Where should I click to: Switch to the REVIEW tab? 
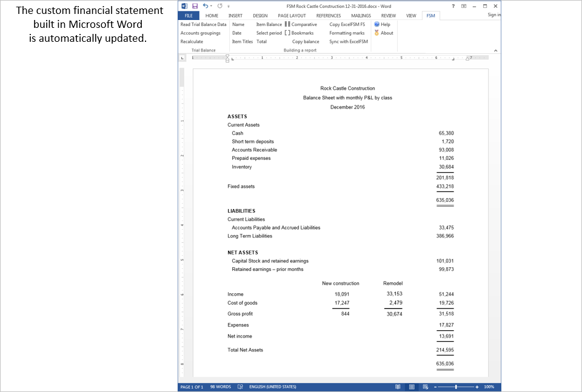click(388, 16)
